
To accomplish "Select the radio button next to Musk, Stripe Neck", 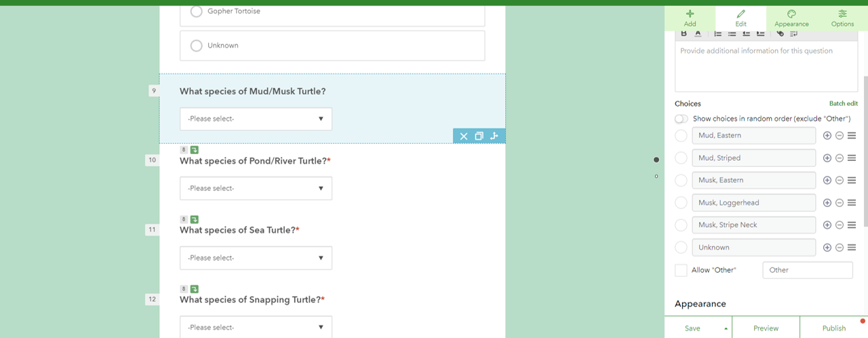I will [681, 225].
